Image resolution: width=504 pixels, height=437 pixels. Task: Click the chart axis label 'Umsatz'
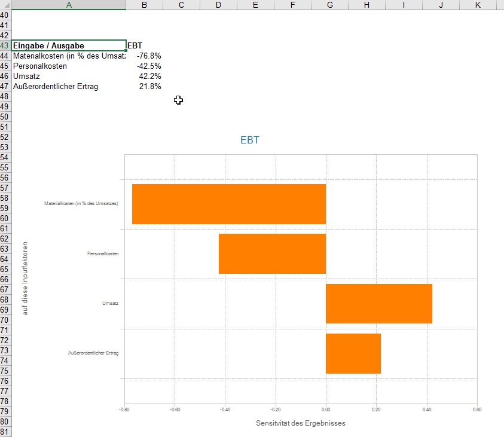110,303
